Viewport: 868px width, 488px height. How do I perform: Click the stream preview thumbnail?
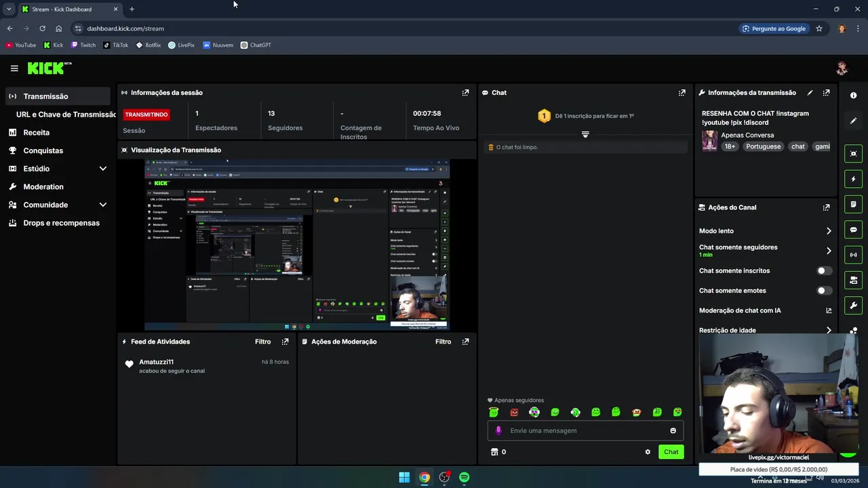click(x=297, y=244)
